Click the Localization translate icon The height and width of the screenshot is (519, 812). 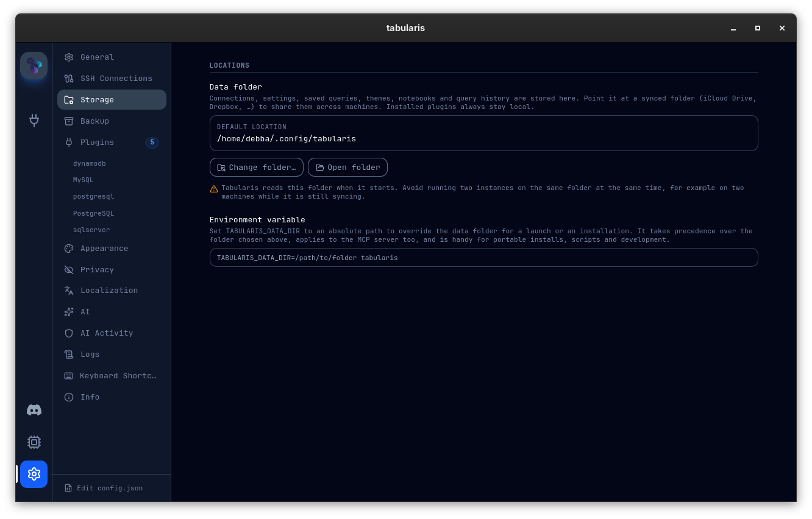[x=69, y=291]
